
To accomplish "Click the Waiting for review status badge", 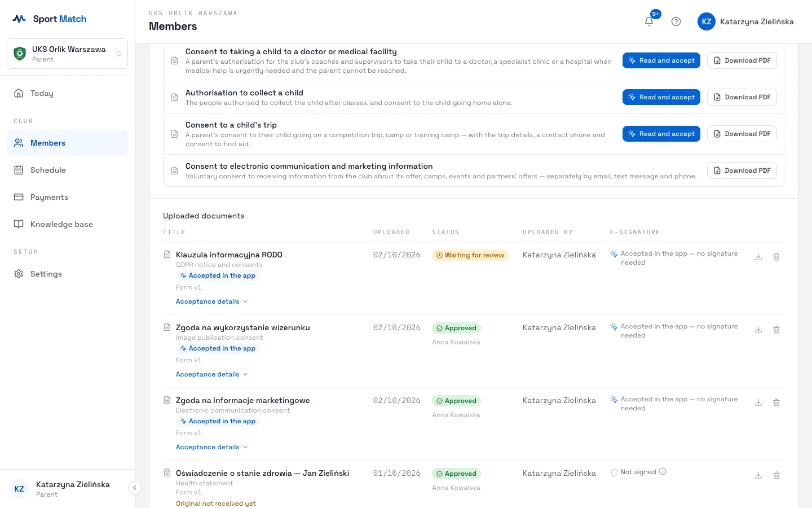I will tap(470, 255).
